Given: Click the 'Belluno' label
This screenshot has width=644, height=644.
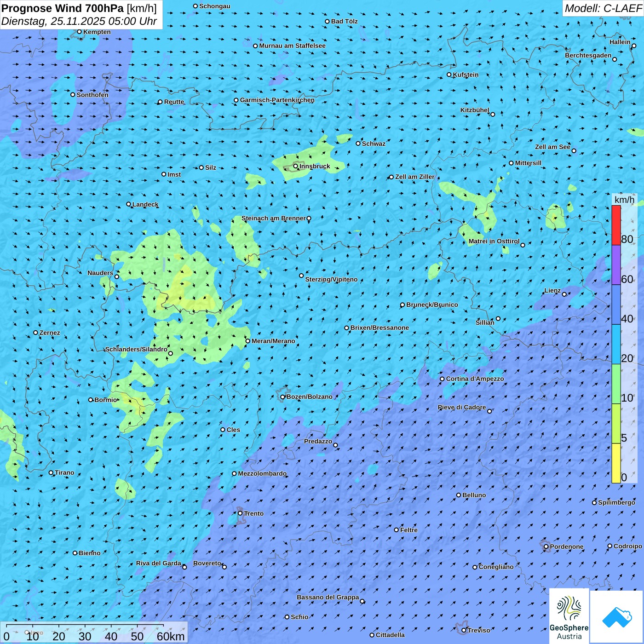Looking at the screenshot, I should pos(474,495).
